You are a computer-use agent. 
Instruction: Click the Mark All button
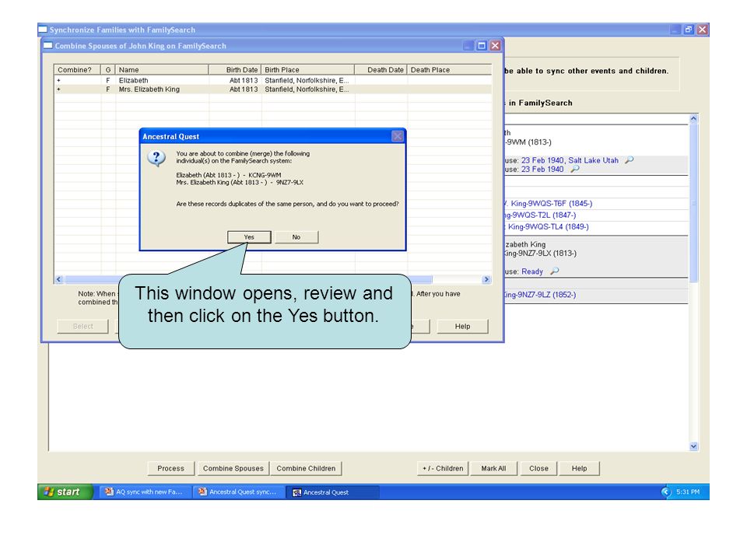coord(493,468)
